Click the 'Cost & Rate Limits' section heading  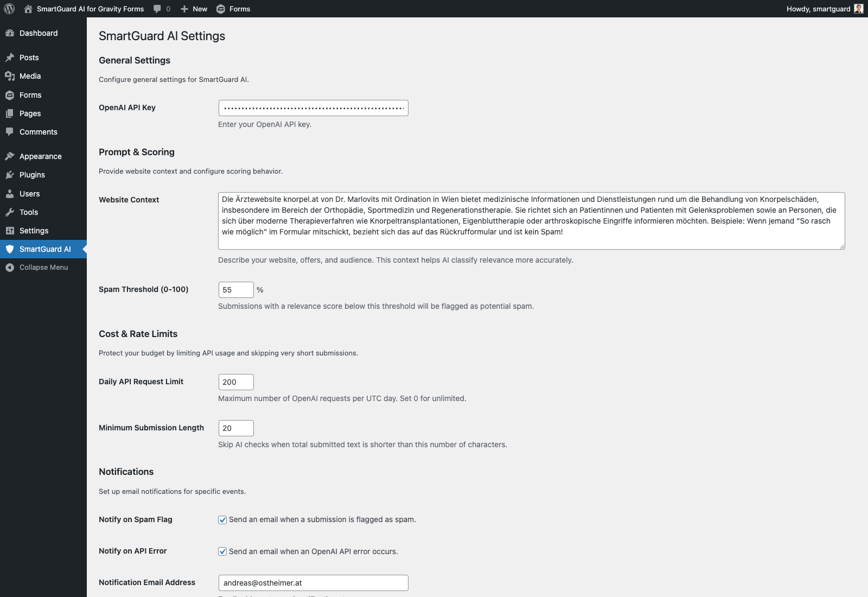click(138, 334)
